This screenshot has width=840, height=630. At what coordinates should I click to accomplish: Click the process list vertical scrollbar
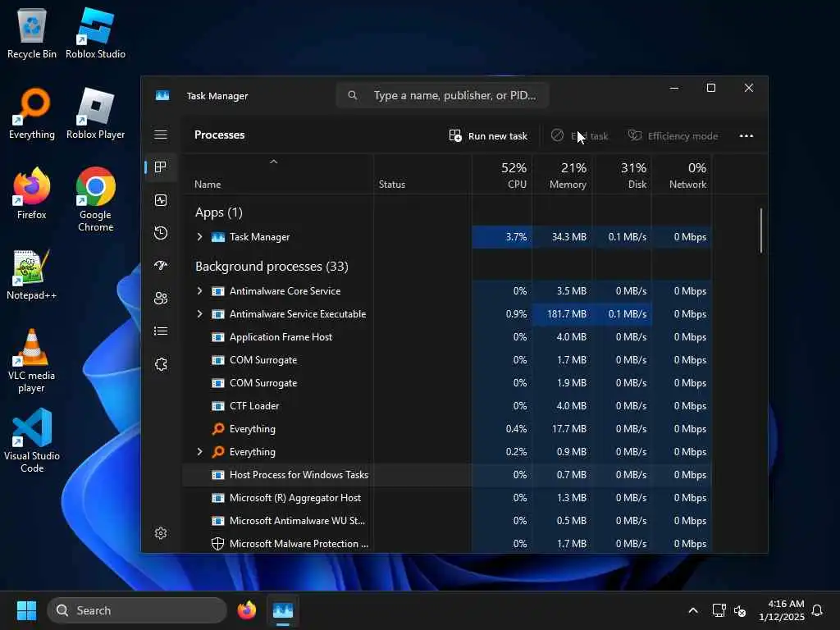pos(760,231)
